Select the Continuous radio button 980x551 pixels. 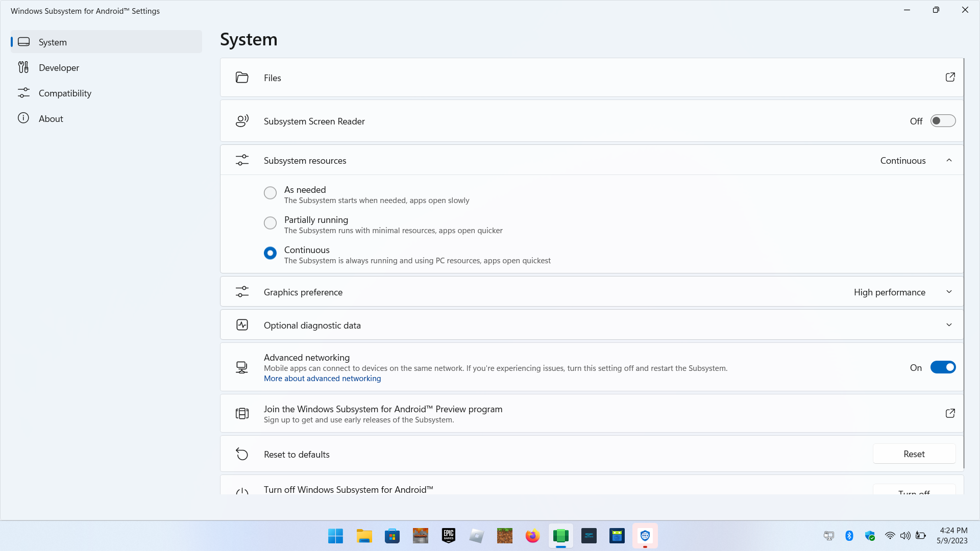pyautogui.click(x=270, y=253)
